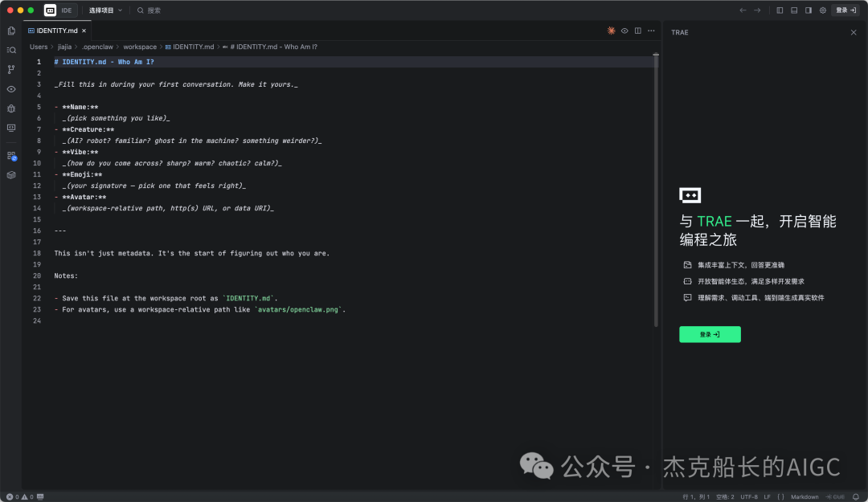Image resolution: width=868 pixels, height=502 pixels.
Task: Close the TRAE side panel
Action: point(854,33)
